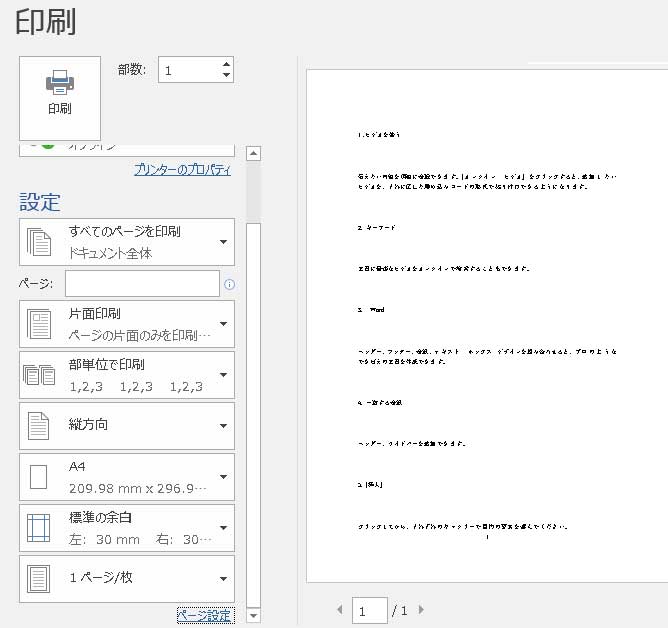This screenshot has height=628, width=668.
Task: Click the current page number box
Action: click(x=369, y=609)
